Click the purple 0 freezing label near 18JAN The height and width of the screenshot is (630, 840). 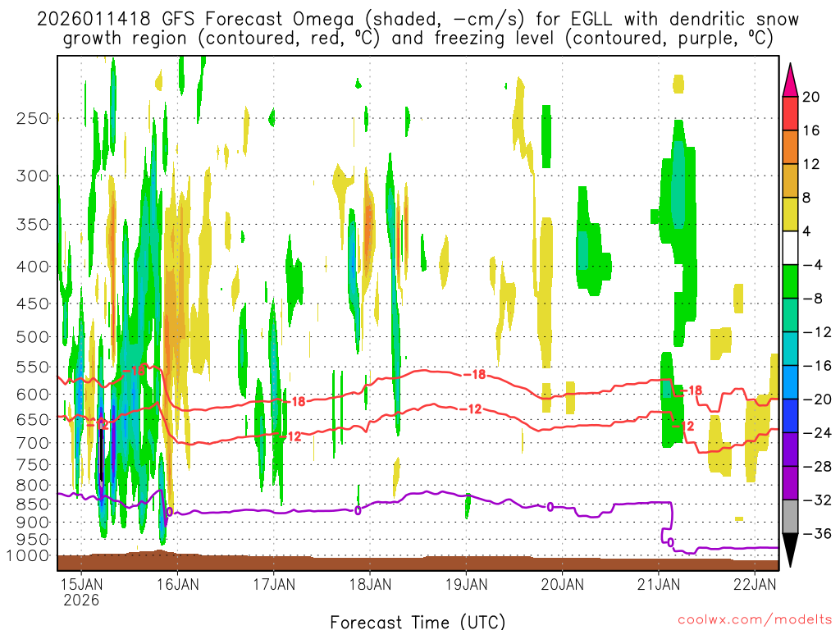(x=358, y=511)
